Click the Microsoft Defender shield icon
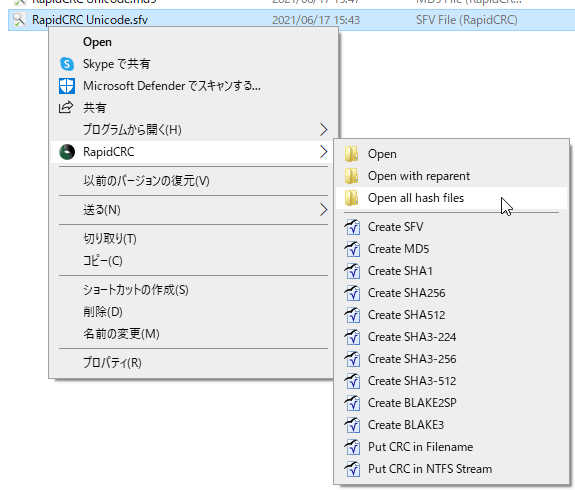The image size is (575, 490). [x=67, y=86]
